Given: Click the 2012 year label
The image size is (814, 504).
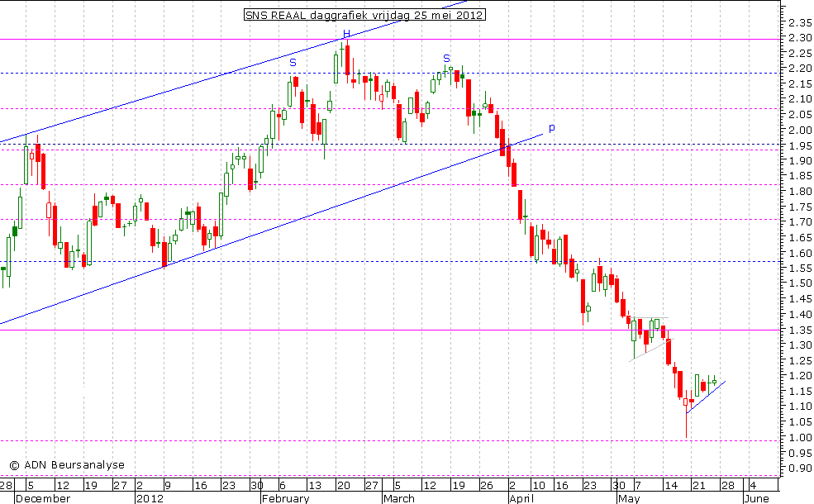Looking at the screenshot, I should pos(150,498).
